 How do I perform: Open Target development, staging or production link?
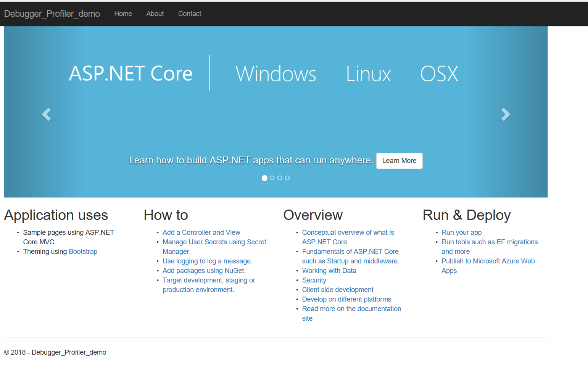[x=209, y=285]
